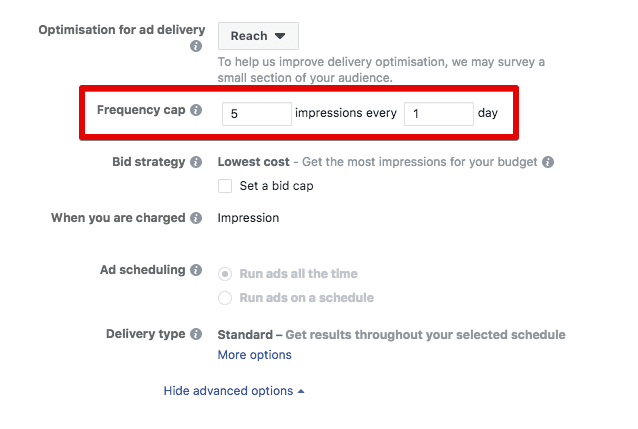
Task: Open 'More options' under Delivery type
Action: (255, 355)
